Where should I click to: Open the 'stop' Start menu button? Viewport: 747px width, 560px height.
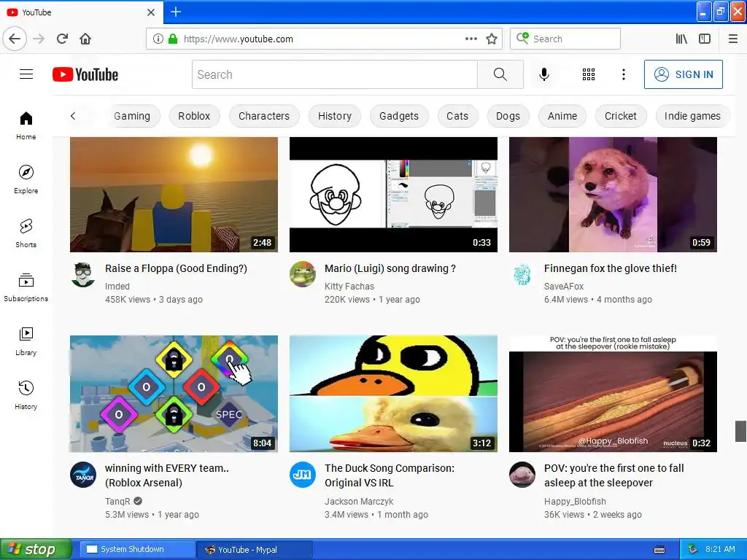tap(36, 549)
